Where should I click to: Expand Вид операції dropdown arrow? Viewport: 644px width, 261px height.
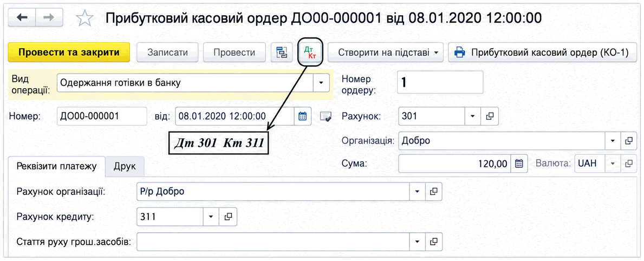pos(321,83)
